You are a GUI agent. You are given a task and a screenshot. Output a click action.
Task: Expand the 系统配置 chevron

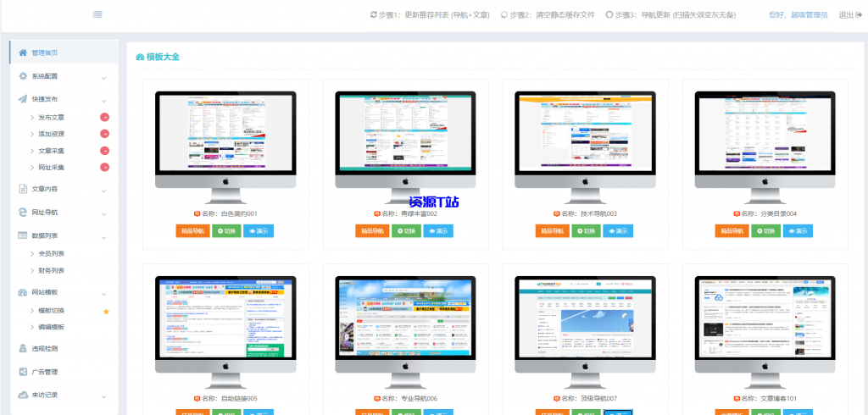(104, 77)
